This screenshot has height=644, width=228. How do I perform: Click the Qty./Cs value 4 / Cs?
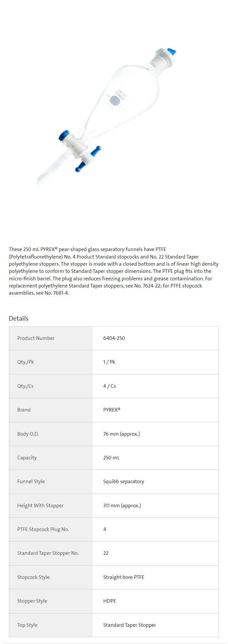coord(109,386)
